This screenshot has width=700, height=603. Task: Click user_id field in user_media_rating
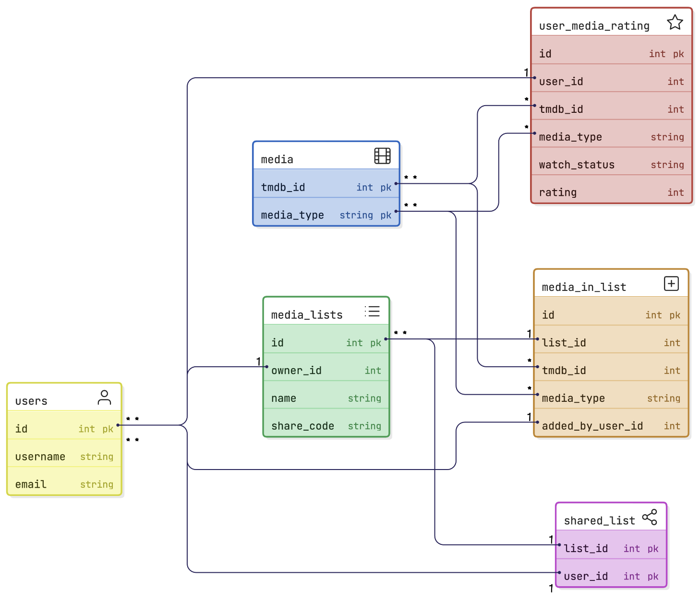[x=612, y=78]
